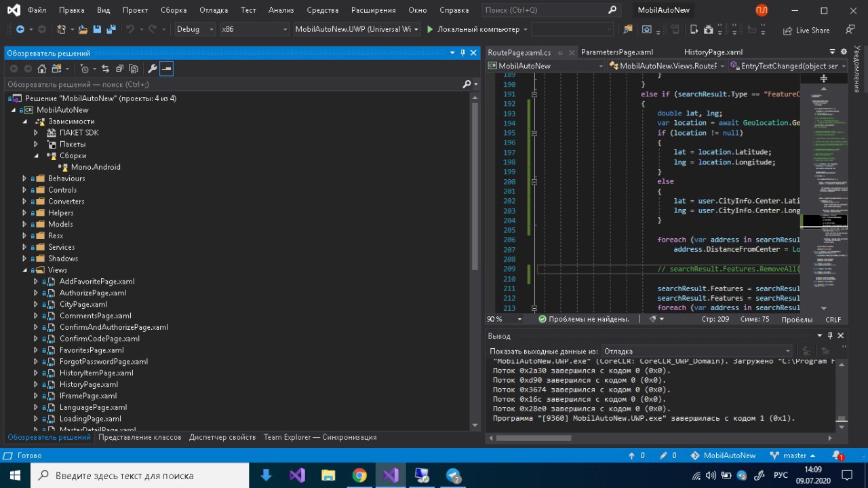Open the editor settings gear icon
The image size is (868, 488).
[844, 52]
